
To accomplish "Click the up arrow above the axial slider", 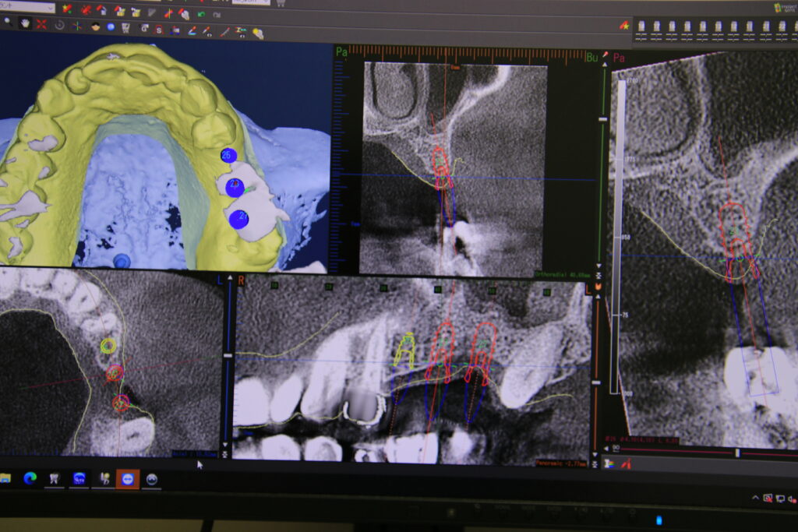I will 230,278.
